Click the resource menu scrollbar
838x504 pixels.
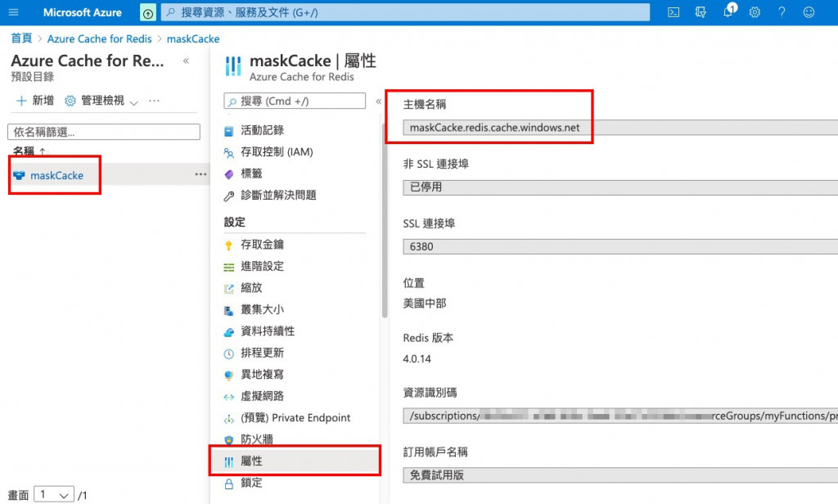coord(385,222)
